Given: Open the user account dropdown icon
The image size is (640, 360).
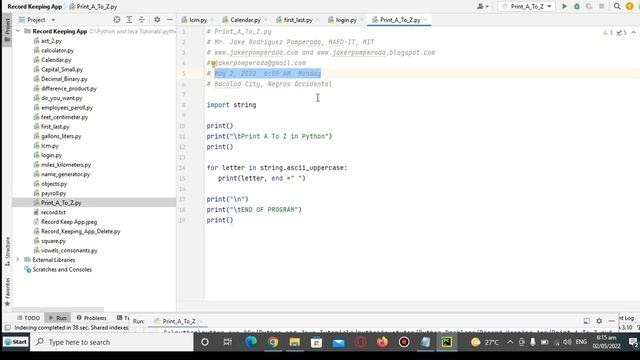Looking at the screenshot, I should [482, 7].
